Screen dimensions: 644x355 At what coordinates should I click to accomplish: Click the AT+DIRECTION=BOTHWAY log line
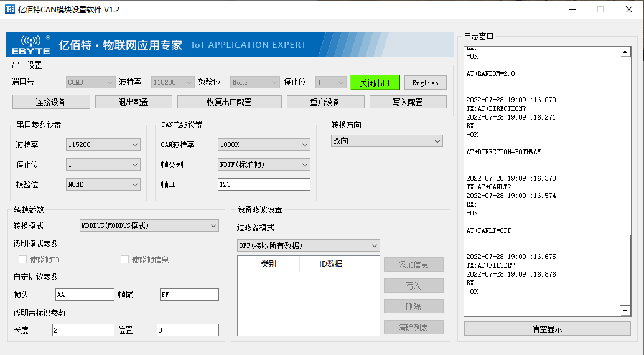(x=503, y=152)
